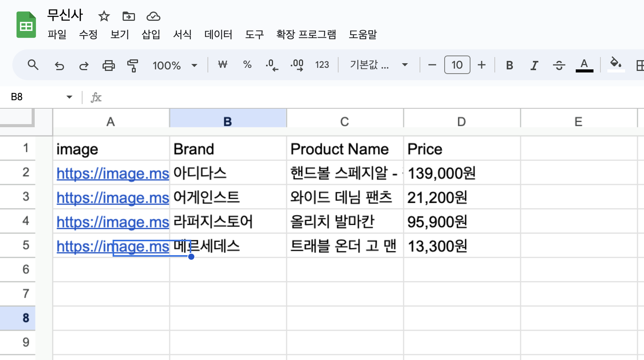Open the 확장 프로그램 menu
Screen dimensions: 644x360
point(306,35)
